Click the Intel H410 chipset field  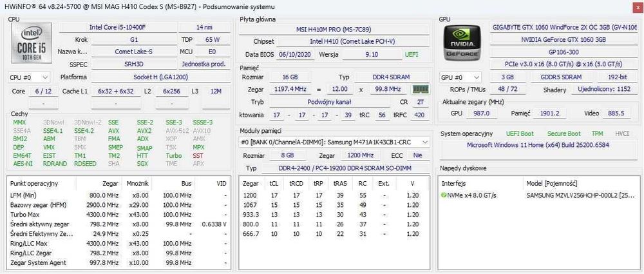353,41
